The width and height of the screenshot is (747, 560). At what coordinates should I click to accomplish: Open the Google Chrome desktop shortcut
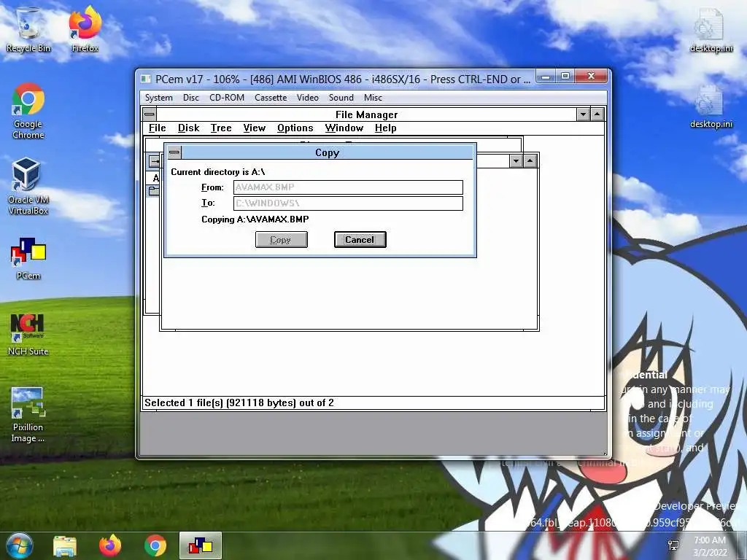[28, 111]
